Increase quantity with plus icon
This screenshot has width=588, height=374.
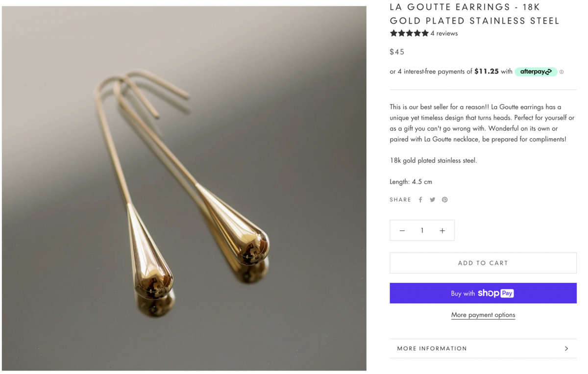pyautogui.click(x=442, y=230)
